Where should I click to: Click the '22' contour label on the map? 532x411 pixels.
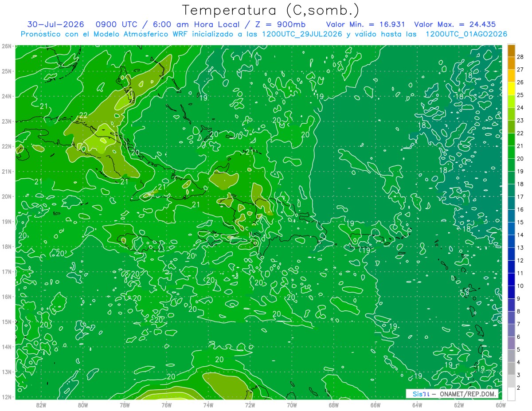83,116
